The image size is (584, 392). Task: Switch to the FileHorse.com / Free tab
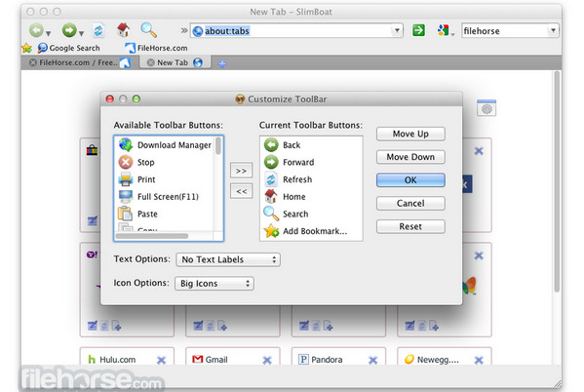78,62
